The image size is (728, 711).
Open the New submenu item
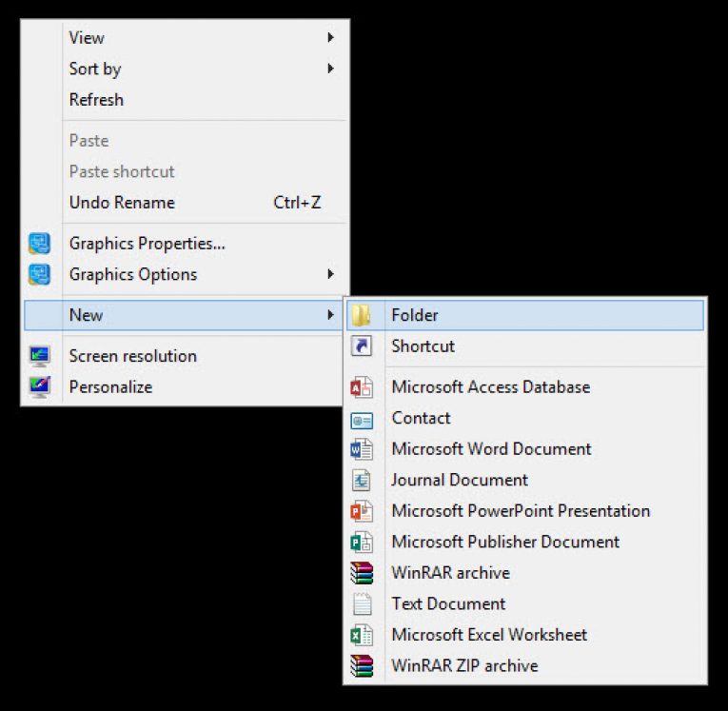tap(184, 315)
